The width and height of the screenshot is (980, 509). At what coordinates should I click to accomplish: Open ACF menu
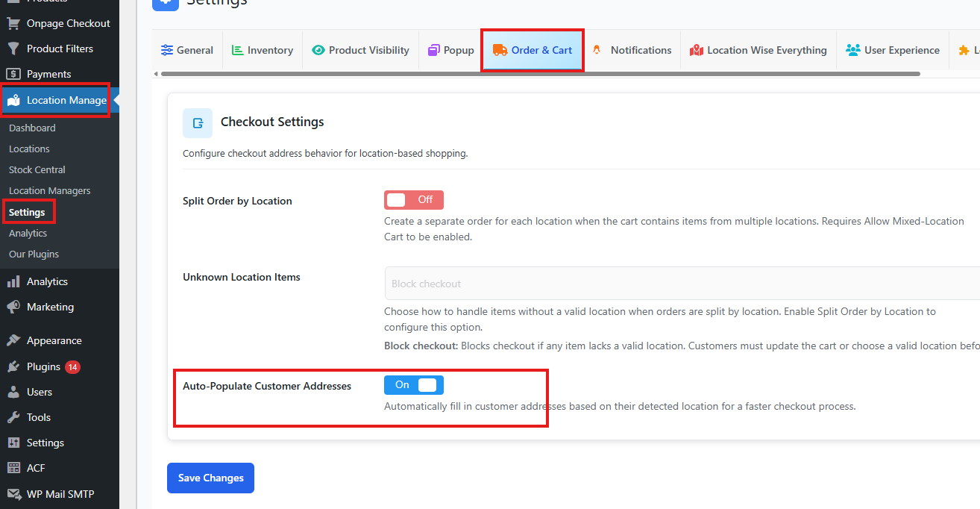[x=60, y=468]
